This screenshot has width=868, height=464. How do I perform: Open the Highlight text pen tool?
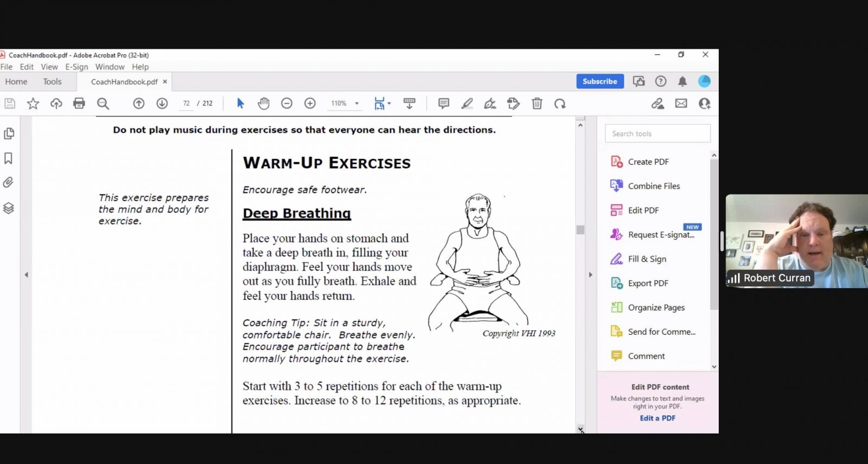[467, 104]
